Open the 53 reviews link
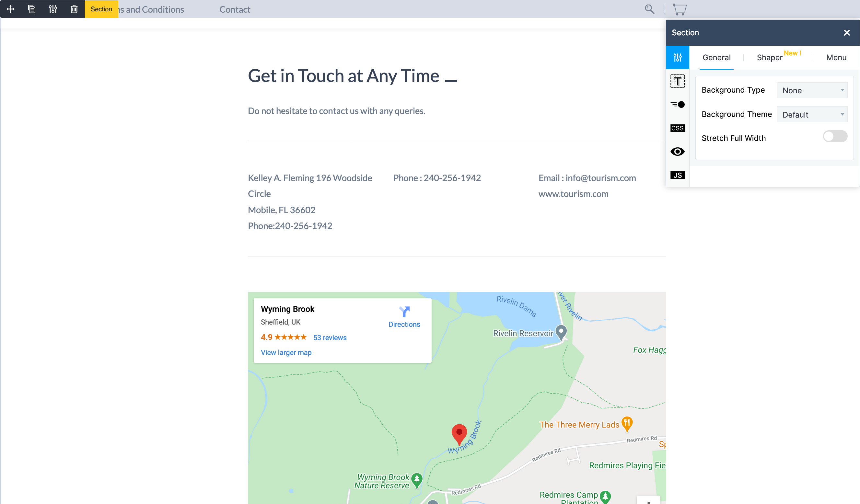Viewport: 860px width, 504px height. point(330,338)
